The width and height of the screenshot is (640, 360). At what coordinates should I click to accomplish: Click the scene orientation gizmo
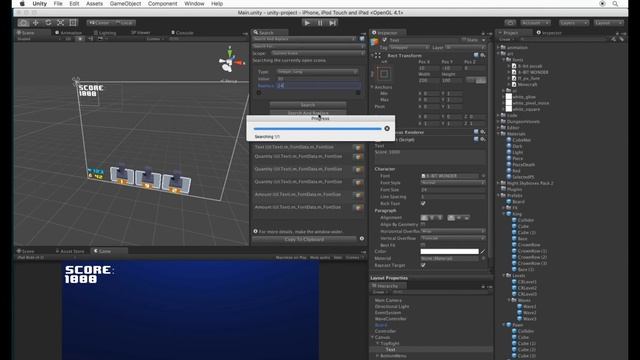coord(231,62)
